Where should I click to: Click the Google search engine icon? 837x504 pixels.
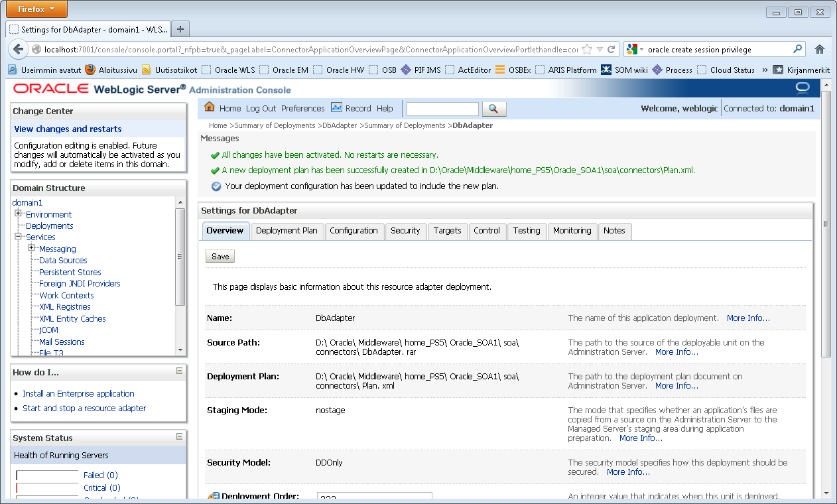click(632, 49)
